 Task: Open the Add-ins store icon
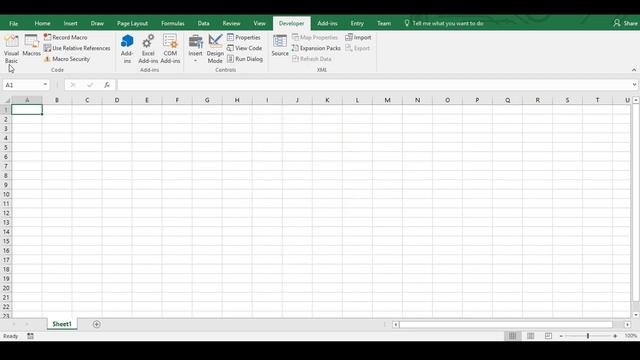click(127, 49)
